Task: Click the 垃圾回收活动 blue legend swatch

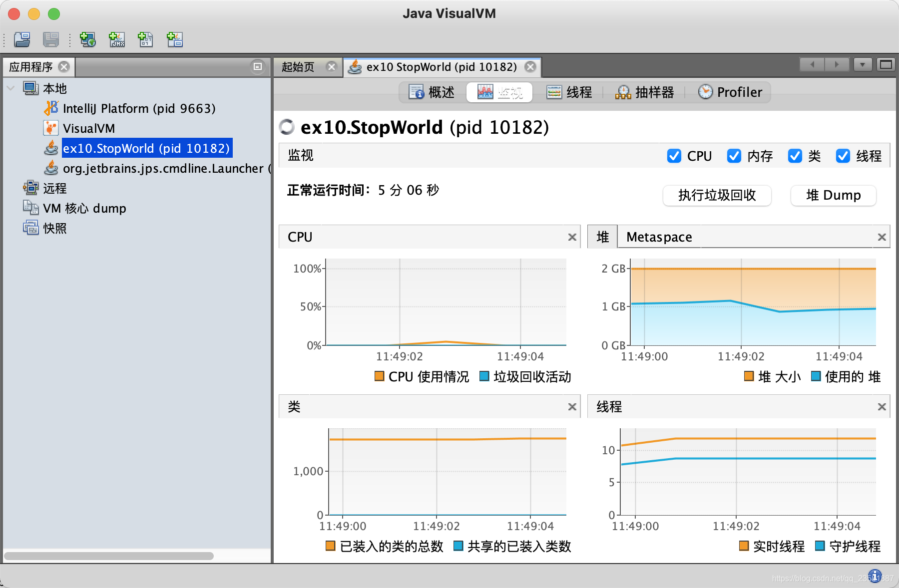Action: click(x=484, y=376)
